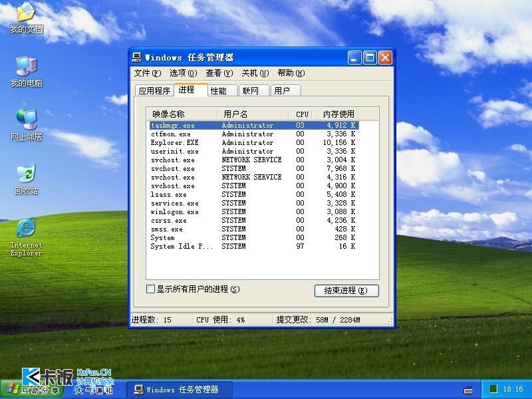532x399 pixels.
Task: Switch to the 用户 tab
Action: click(286, 90)
